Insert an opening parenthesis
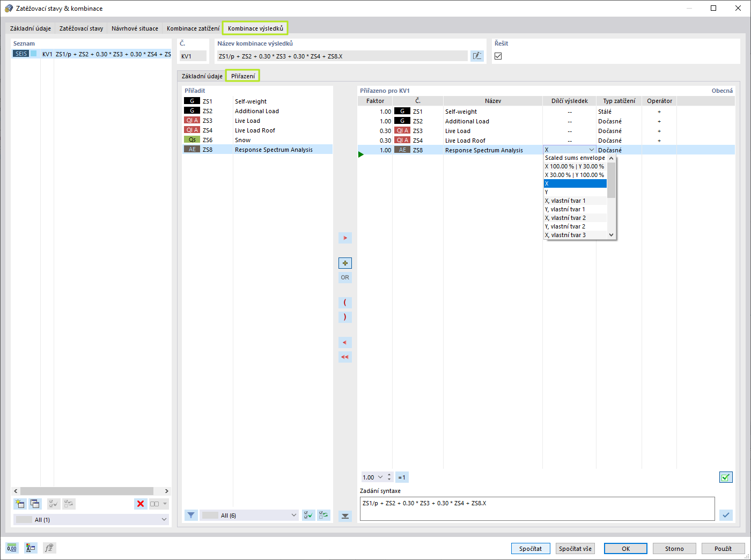Screen dimensions: 751x560 [x=345, y=303]
